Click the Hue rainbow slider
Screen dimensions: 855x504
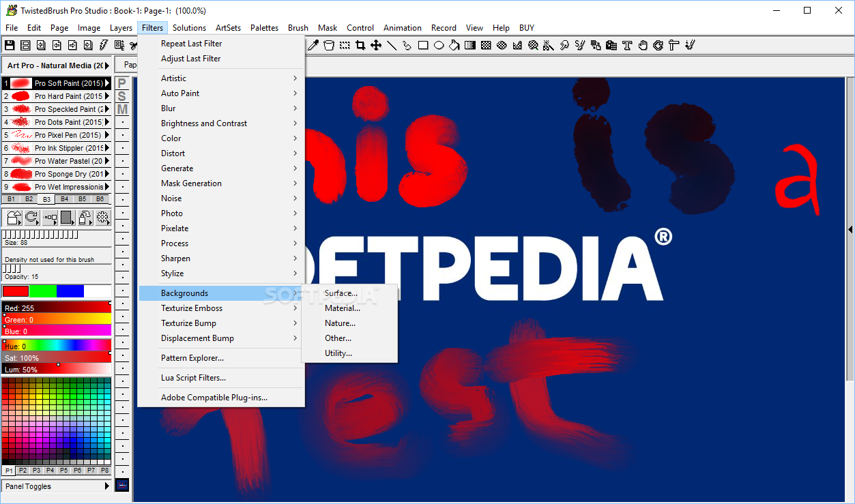pyautogui.click(x=57, y=346)
